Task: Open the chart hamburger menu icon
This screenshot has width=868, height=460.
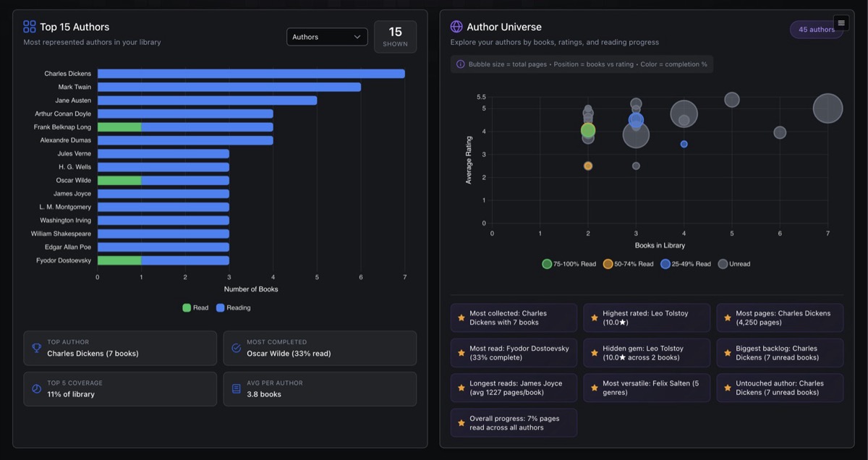Action: [x=841, y=23]
